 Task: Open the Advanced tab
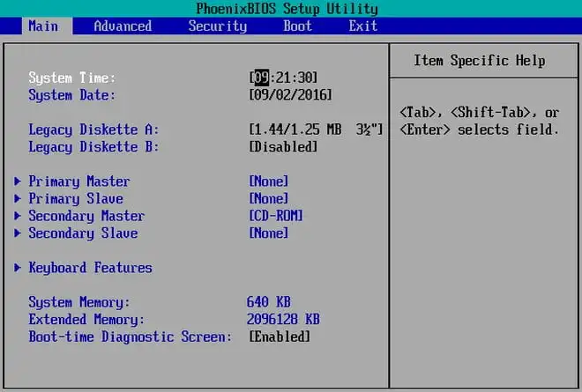[123, 26]
